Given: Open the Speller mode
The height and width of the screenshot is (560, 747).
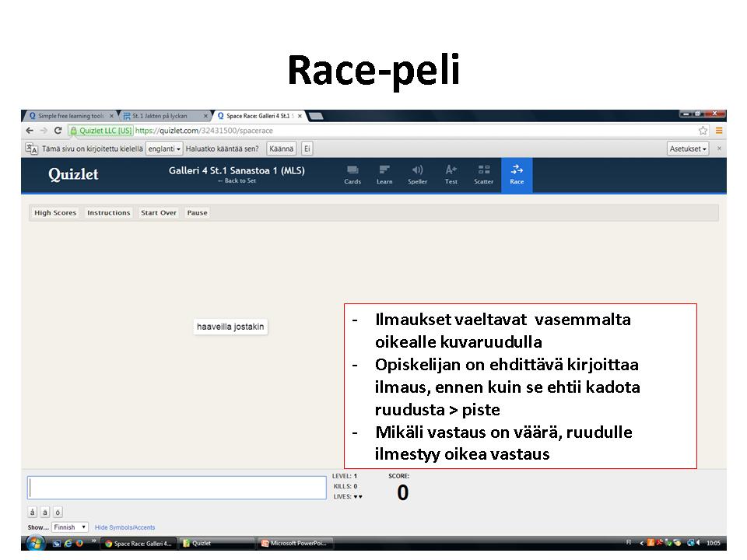Looking at the screenshot, I should [418, 174].
